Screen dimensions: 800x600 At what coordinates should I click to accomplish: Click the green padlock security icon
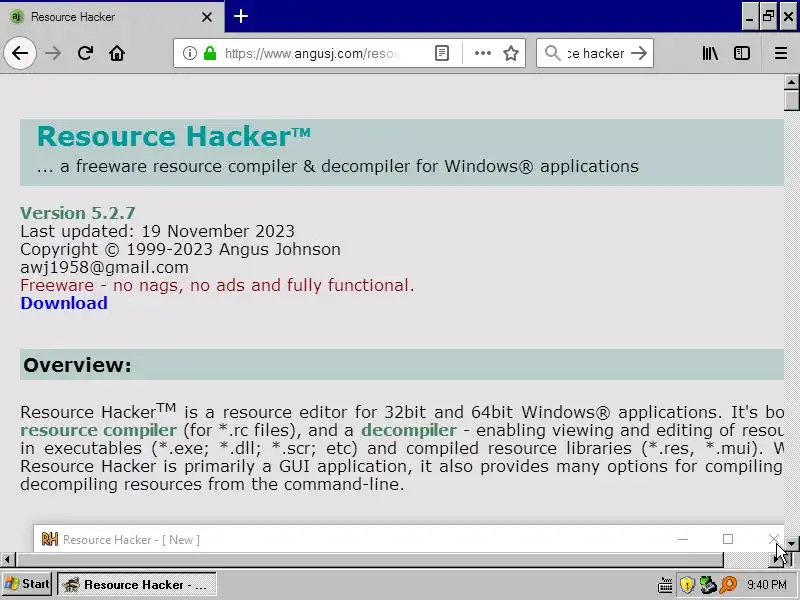(210, 53)
